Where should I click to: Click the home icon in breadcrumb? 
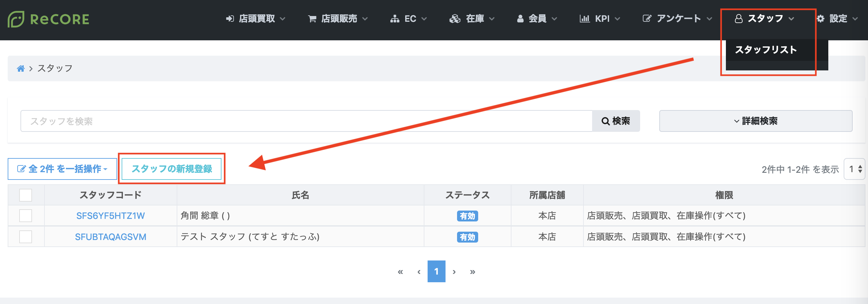click(x=20, y=69)
